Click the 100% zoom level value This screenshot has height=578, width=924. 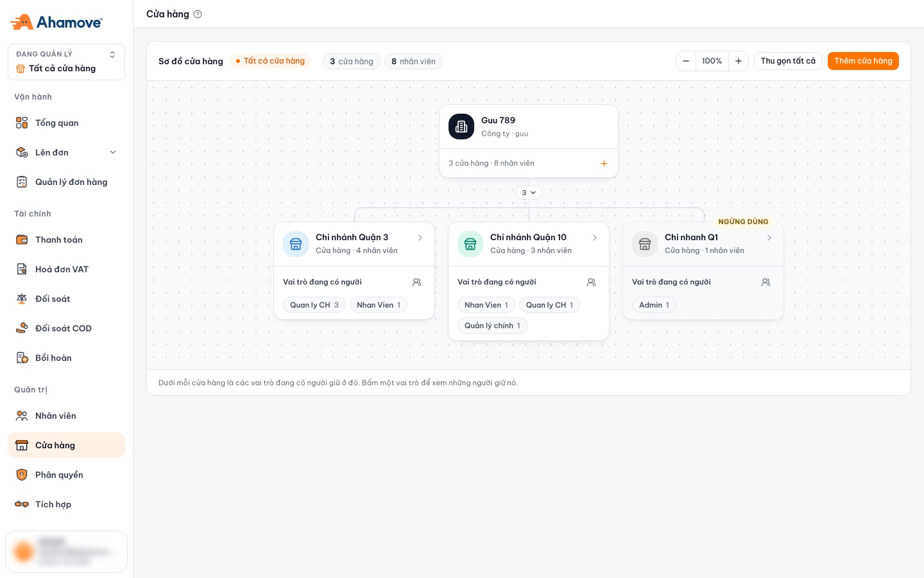pos(712,61)
